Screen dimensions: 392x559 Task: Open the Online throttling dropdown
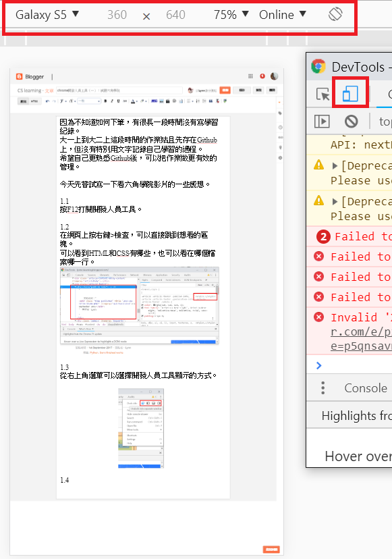point(282,15)
